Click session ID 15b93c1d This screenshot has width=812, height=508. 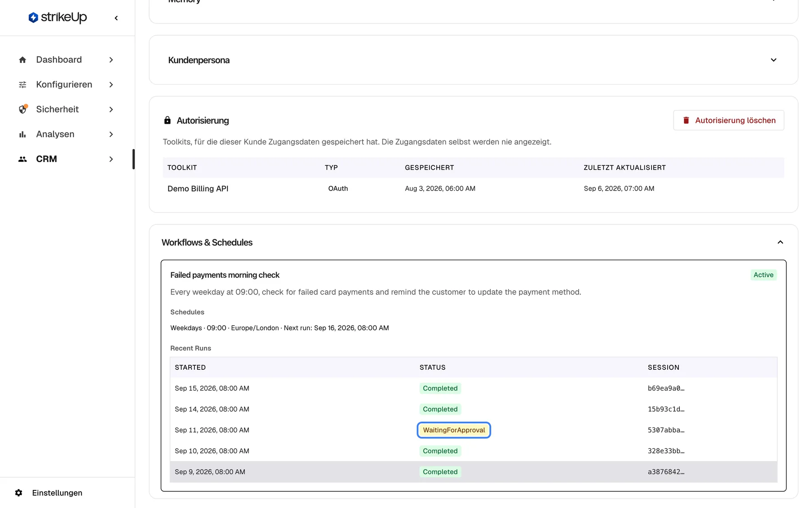pos(666,409)
